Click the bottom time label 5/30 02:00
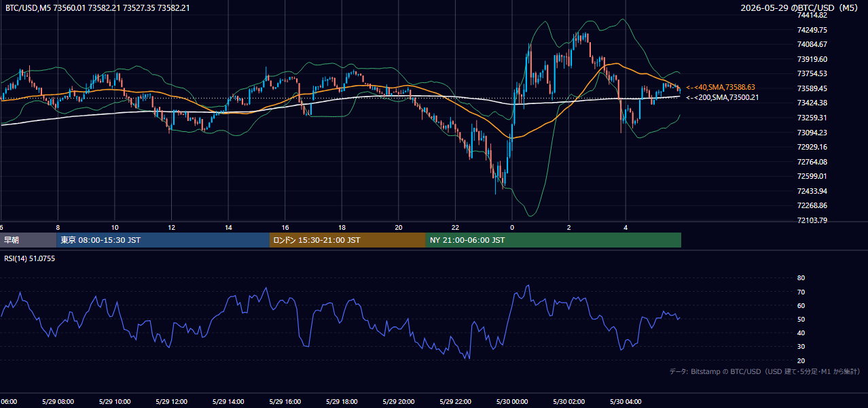The width and height of the screenshot is (868, 408). tap(569, 402)
